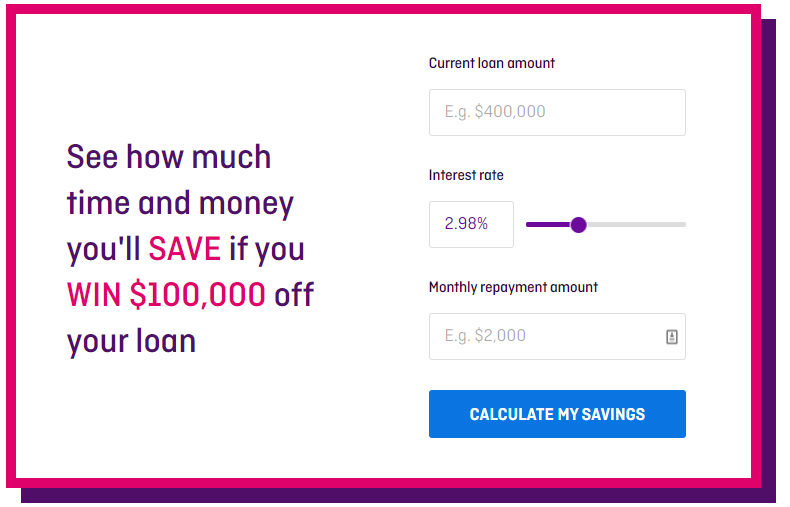
Task: Click the grey unfilled slider track
Action: point(636,225)
